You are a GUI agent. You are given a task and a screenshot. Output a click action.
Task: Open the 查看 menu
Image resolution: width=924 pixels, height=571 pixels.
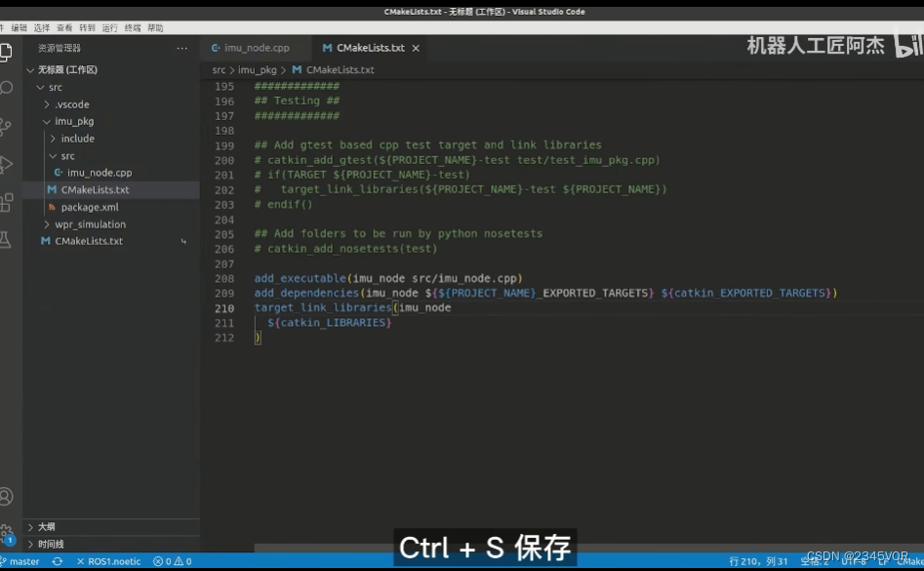point(64,26)
